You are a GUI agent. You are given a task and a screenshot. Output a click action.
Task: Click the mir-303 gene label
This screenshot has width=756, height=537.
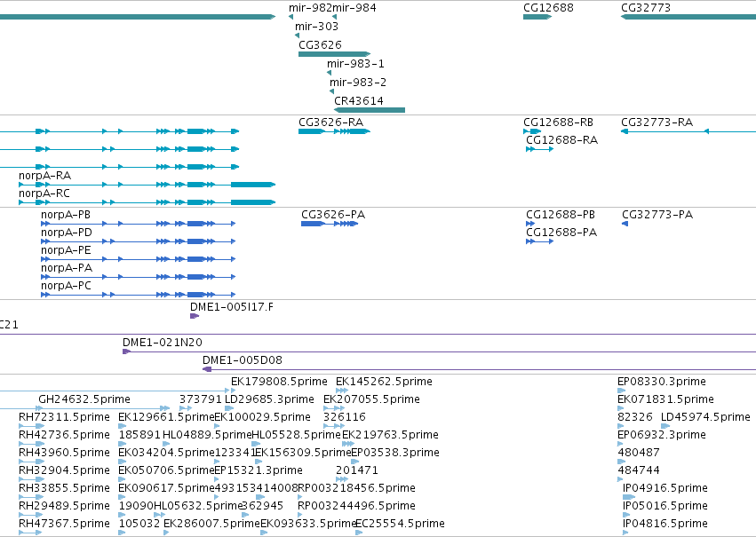pyautogui.click(x=316, y=27)
